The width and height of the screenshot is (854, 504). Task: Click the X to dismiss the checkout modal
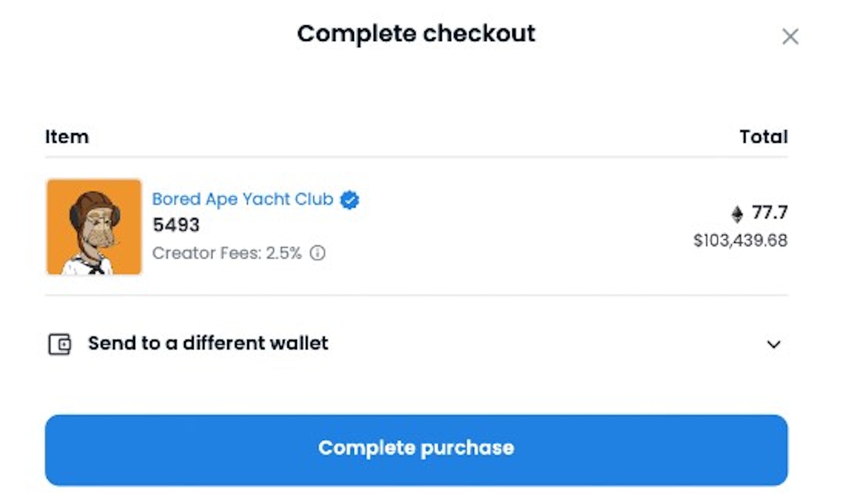pos(790,36)
